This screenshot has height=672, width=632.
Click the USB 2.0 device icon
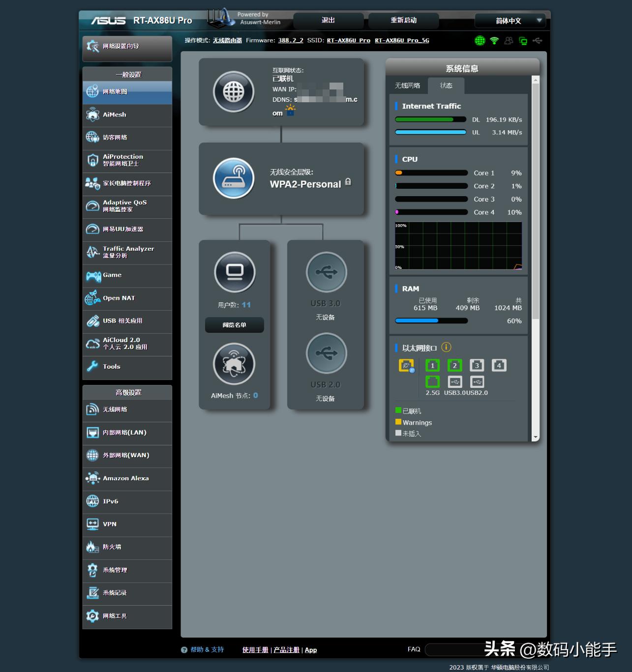pos(326,353)
